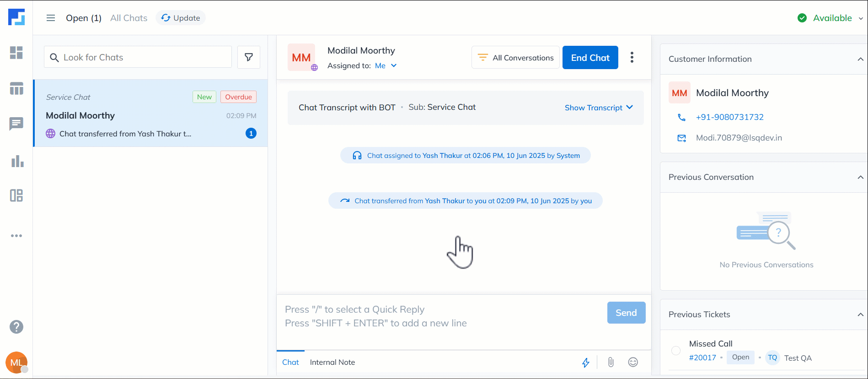Click email Modi.70879@lsqdev.in
The image size is (868, 379).
coord(739,138)
